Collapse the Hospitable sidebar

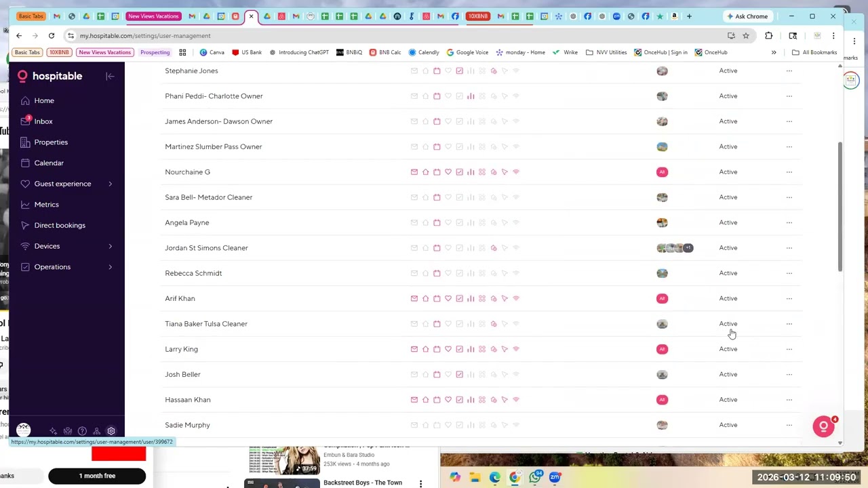click(x=110, y=77)
